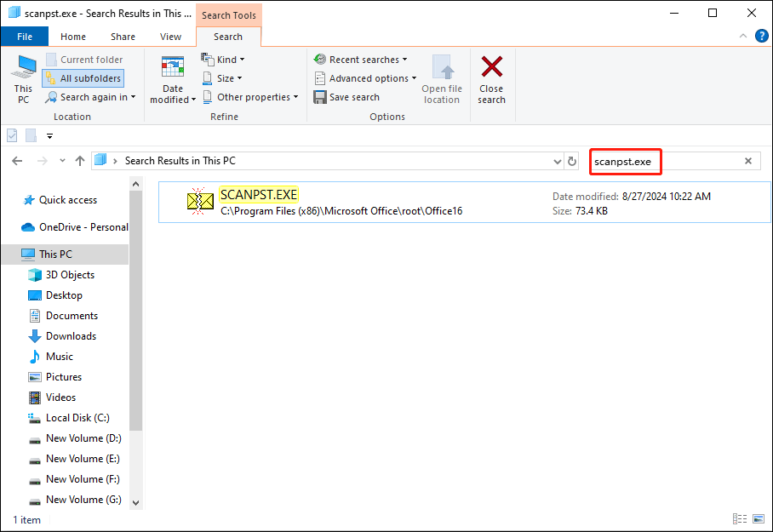Switch to the View ribbon tab
The image size is (773, 532).
pos(170,37)
